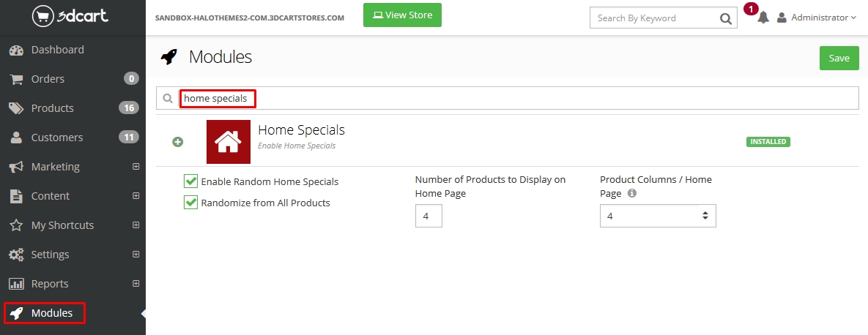Go to Orders in the sidebar

(48, 79)
